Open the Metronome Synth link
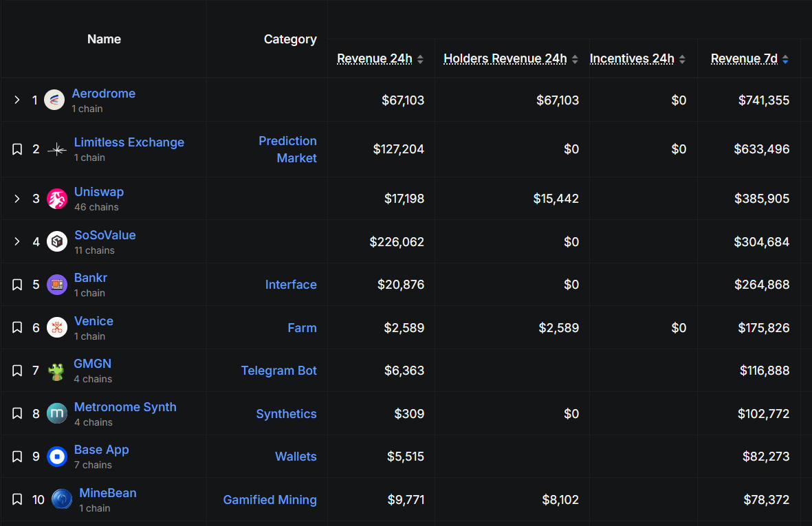Image resolution: width=812 pixels, height=526 pixels. pos(125,408)
